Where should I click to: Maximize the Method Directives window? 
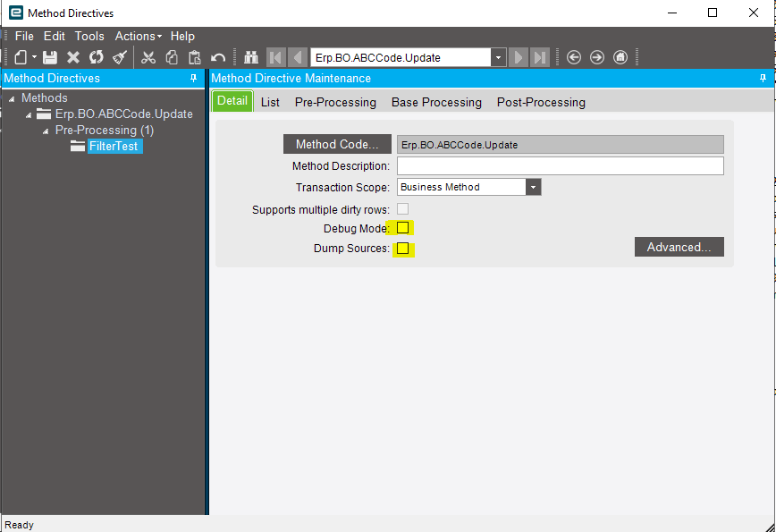click(x=713, y=13)
